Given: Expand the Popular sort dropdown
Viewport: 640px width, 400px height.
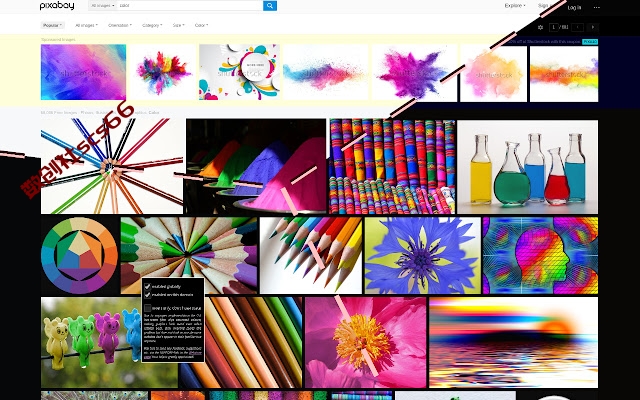Looking at the screenshot, I should (53, 25).
